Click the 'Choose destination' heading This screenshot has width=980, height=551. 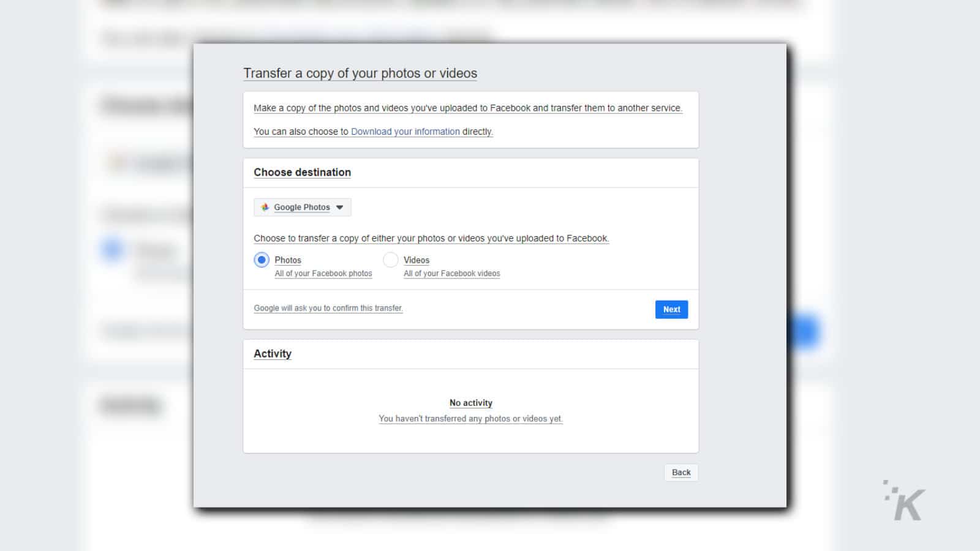point(303,172)
